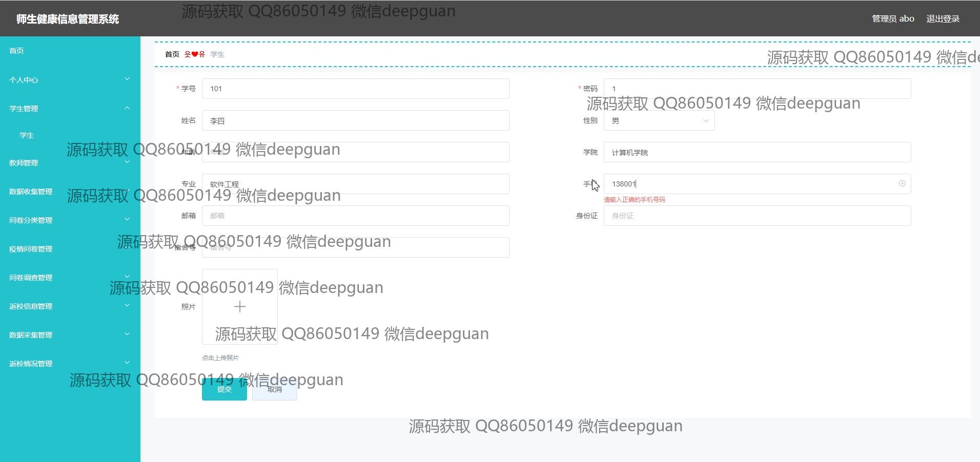
Task: Expand 返校信息管理 sidebar menu
Action: point(70,306)
